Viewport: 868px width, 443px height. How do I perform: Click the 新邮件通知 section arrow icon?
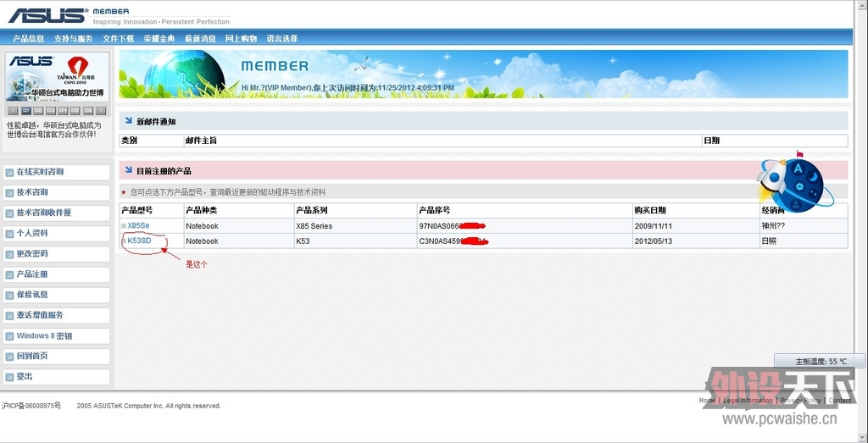point(129,120)
